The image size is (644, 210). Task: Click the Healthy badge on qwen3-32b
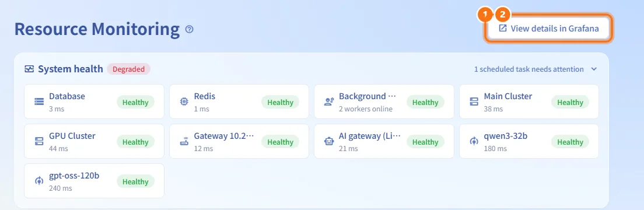(x=570, y=142)
